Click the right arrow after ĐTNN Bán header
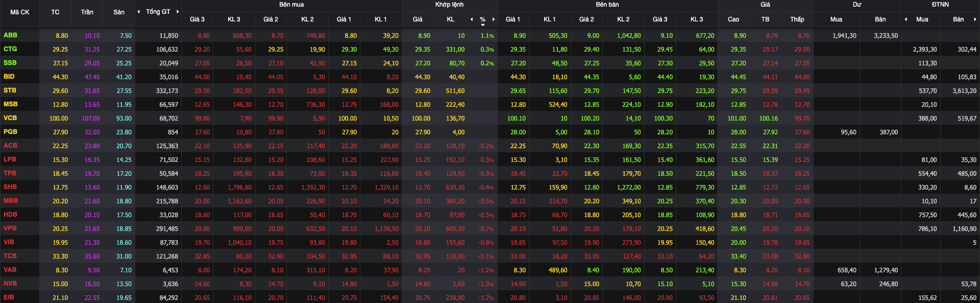Screen dimensions: 980x303 pyautogui.click(x=975, y=19)
